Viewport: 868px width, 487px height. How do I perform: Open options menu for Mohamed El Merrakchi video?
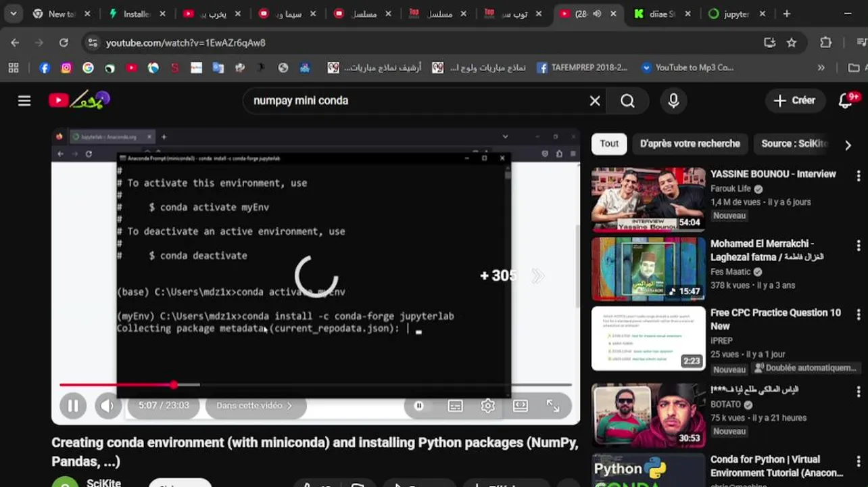pyautogui.click(x=858, y=246)
